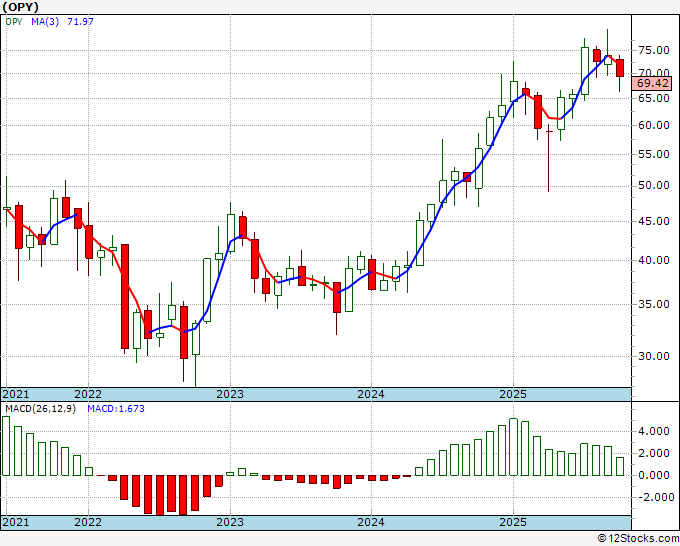Click 2021 on the MACD timeline
This screenshot has width=680, height=546.
16,522
